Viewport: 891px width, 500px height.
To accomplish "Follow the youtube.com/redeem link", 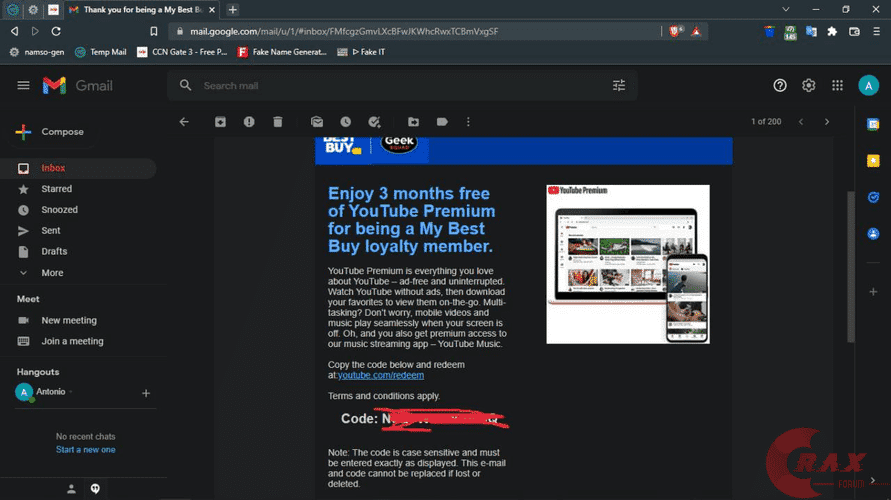I will (x=381, y=375).
